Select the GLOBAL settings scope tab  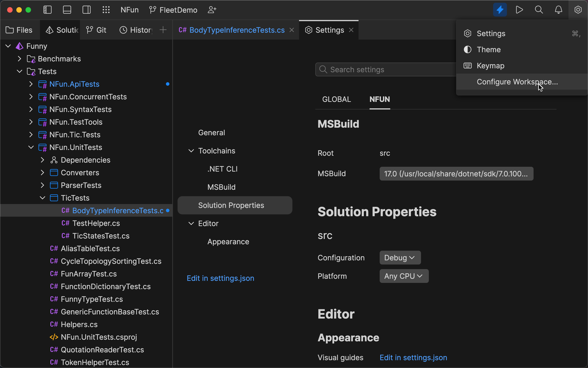point(336,99)
